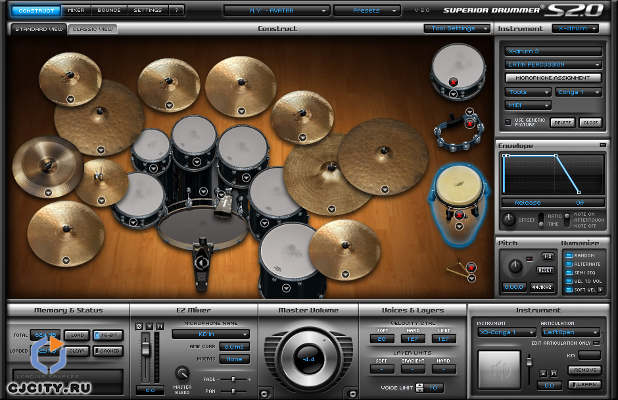Screen dimensions: 618x400
Task: Enable the Use Generic checkbox
Action: point(508,122)
